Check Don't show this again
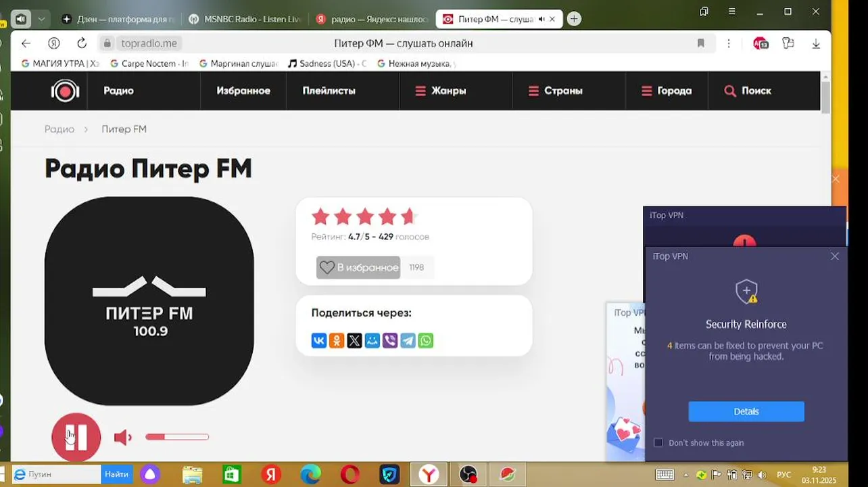 (658, 442)
